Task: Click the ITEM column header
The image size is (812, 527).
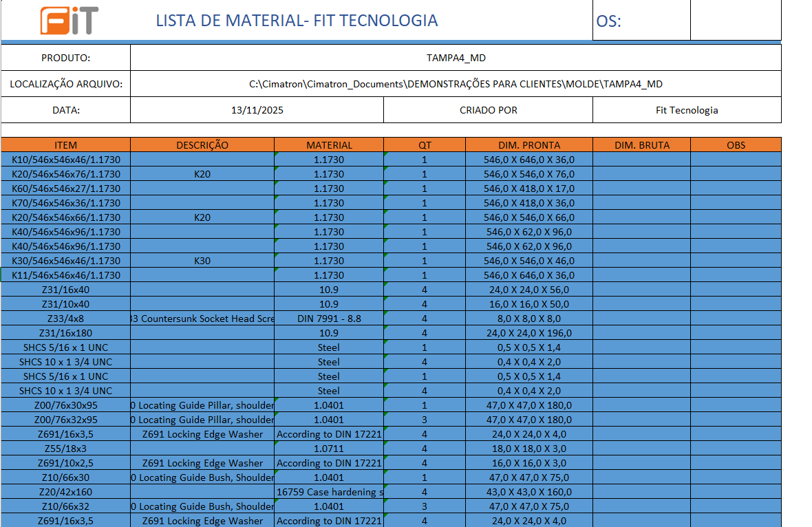Action: pos(66,145)
